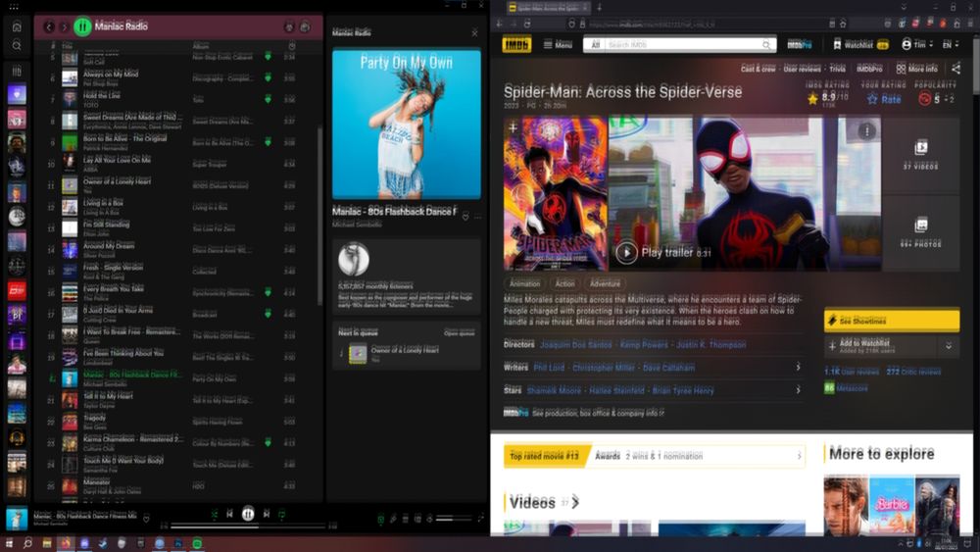Go back in Spotify navigation
The width and height of the screenshot is (980, 552).
click(x=49, y=26)
